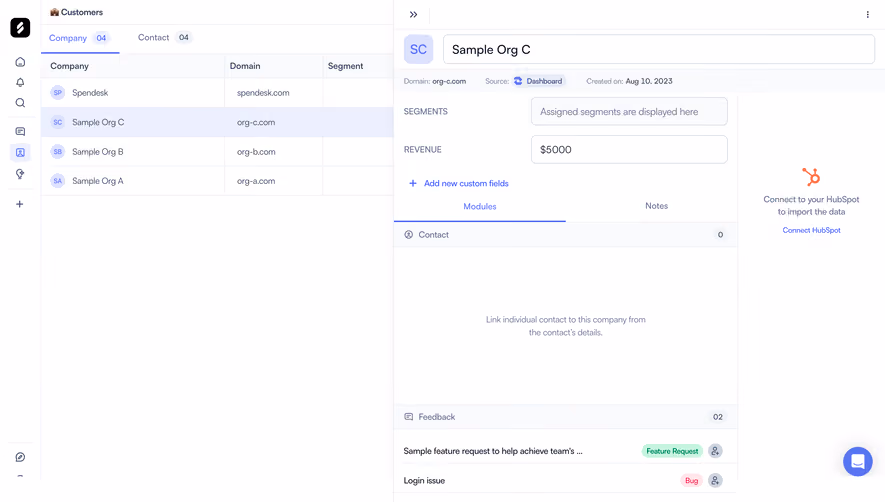Click the Feedback module icon
Screen dimensions: 885x502
[409, 417]
